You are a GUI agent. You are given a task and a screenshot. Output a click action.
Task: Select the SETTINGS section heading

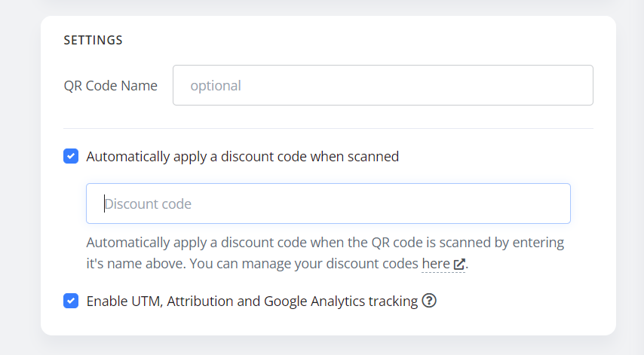pos(94,40)
